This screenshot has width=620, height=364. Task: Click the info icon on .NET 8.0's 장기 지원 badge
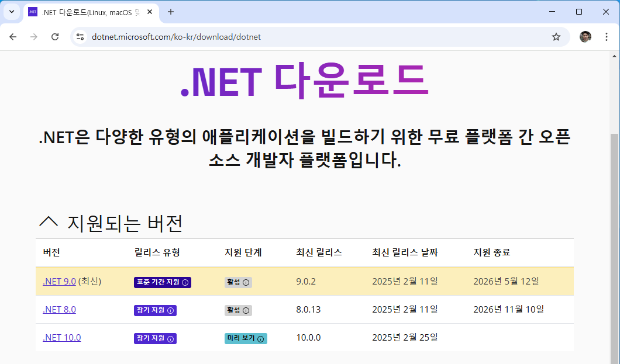click(170, 310)
